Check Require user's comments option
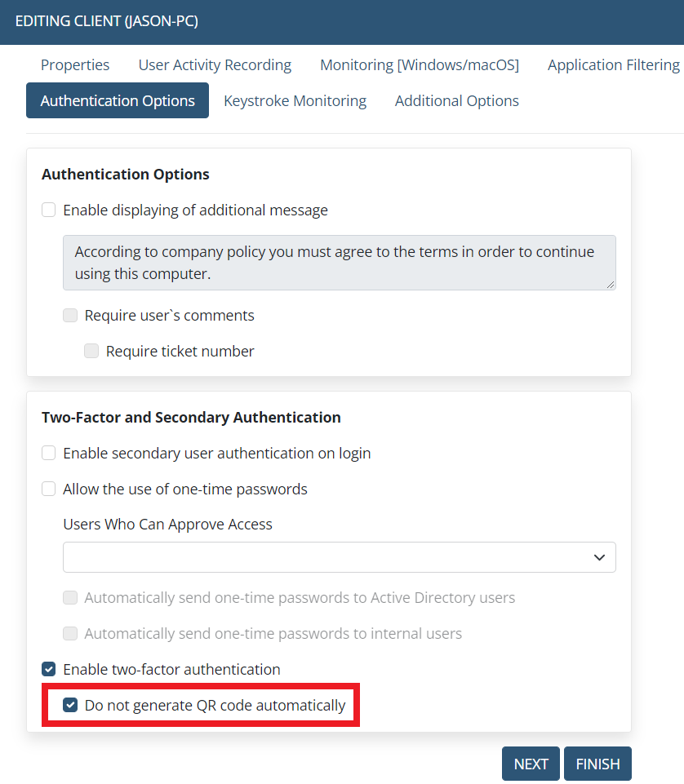Image resolution: width=684 pixels, height=784 pixels. click(x=70, y=316)
